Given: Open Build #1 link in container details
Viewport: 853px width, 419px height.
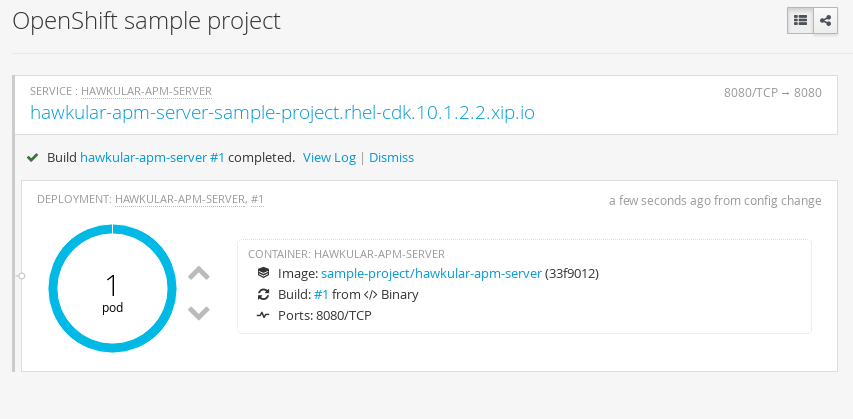Looking at the screenshot, I should [321, 295].
